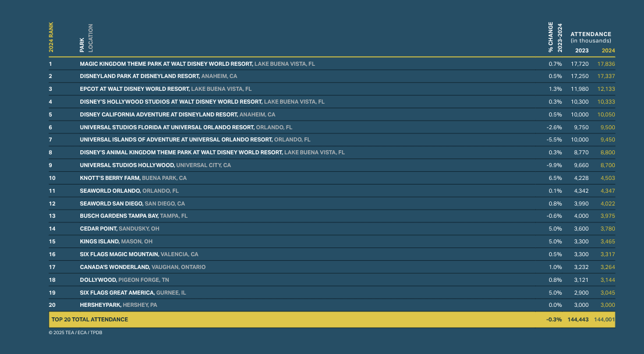Click the 2023 attendance column header
Screen dimensions: 644x354
tap(581, 51)
